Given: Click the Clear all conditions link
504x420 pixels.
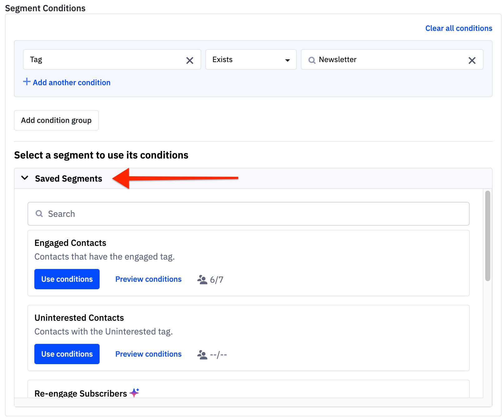Looking at the screenshot, I should pyautogui.click(x=458, y=28).
